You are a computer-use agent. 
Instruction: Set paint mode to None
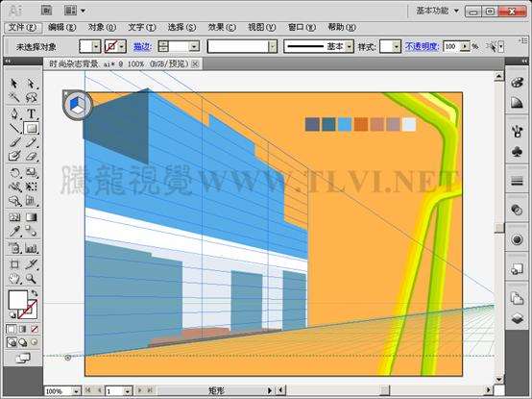(35, 329)
